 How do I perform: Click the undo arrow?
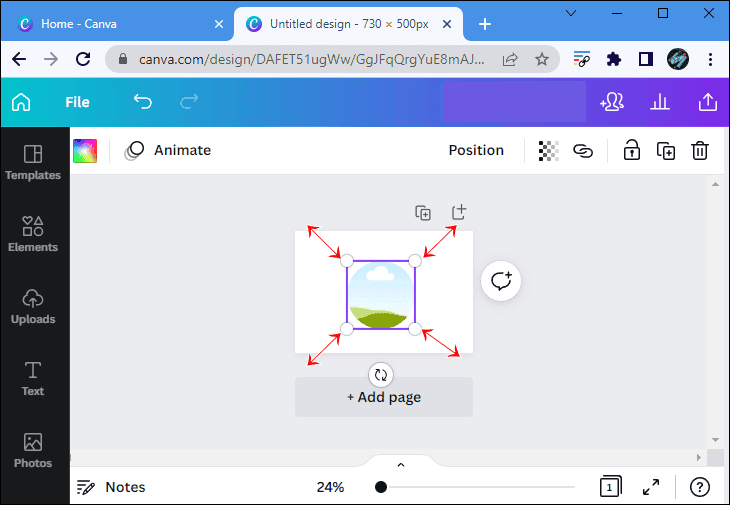[143, 102]
